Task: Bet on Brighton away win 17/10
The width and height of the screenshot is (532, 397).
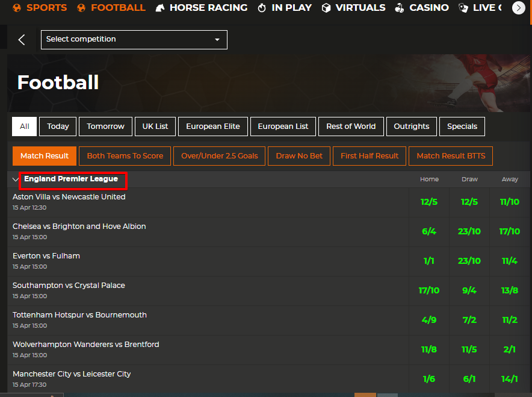Action: tap(510, 231)
